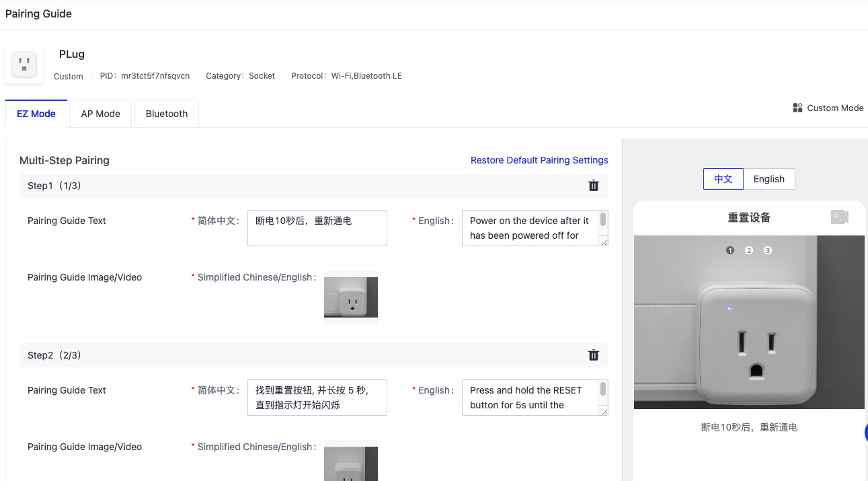The width and height of the screenshot is (868, 481).
Task: Open the Step2 pairing guide image thumbnail
Action: point(350,464)
